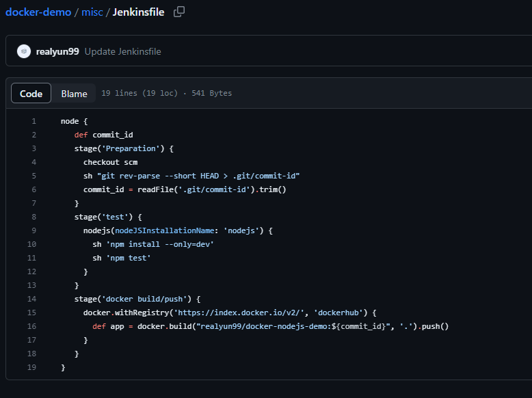Select line number 4
Screen dimensions: 532x398
point(34,162)
